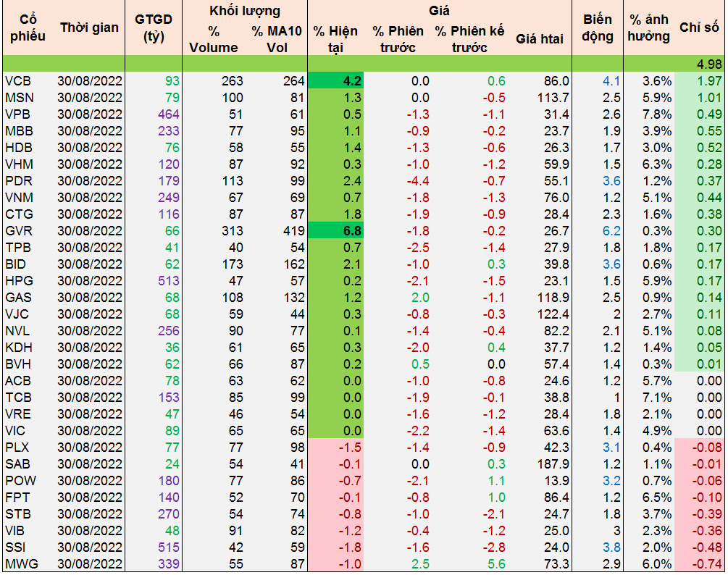The width and height of the screenshot is (728, 575).
Task: Click the 4.98 total index value
Action: pyautogui.click(x=709, y=64)
